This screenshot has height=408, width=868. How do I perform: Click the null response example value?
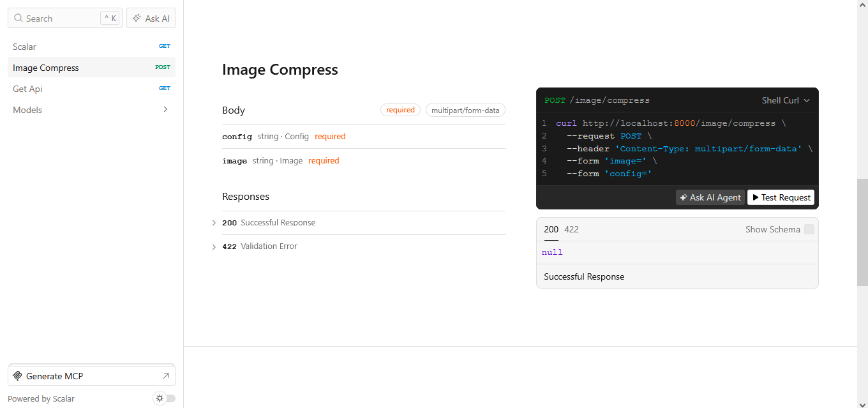click(x=552, y=252)
